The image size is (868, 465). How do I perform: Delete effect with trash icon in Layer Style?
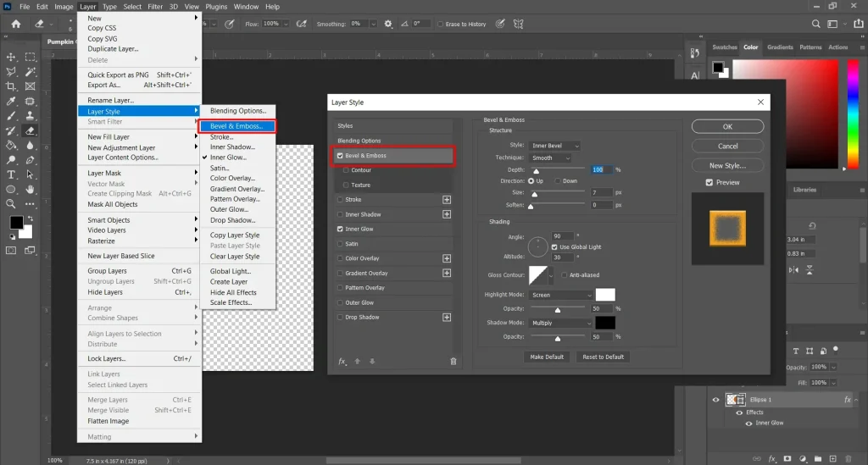click(x=453, y=361)
